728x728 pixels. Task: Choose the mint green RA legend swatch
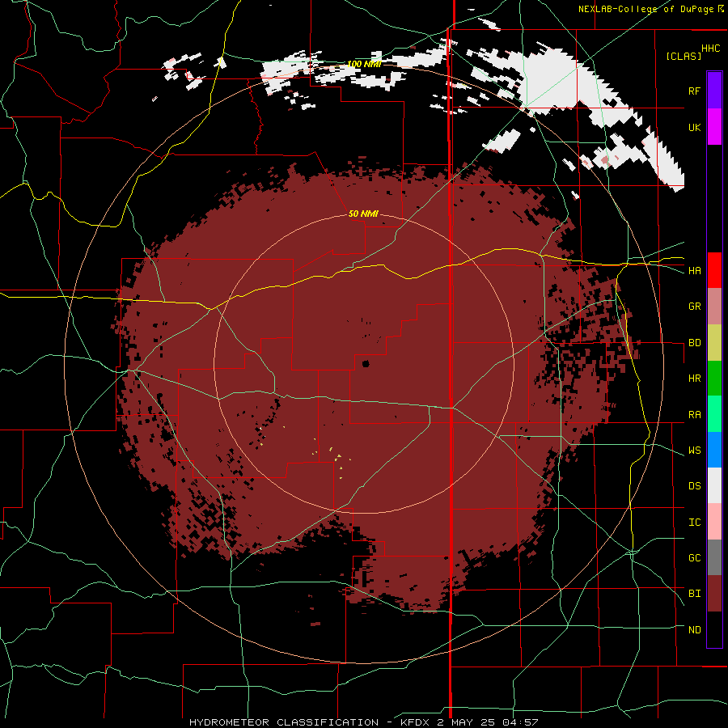pos(714,414)
